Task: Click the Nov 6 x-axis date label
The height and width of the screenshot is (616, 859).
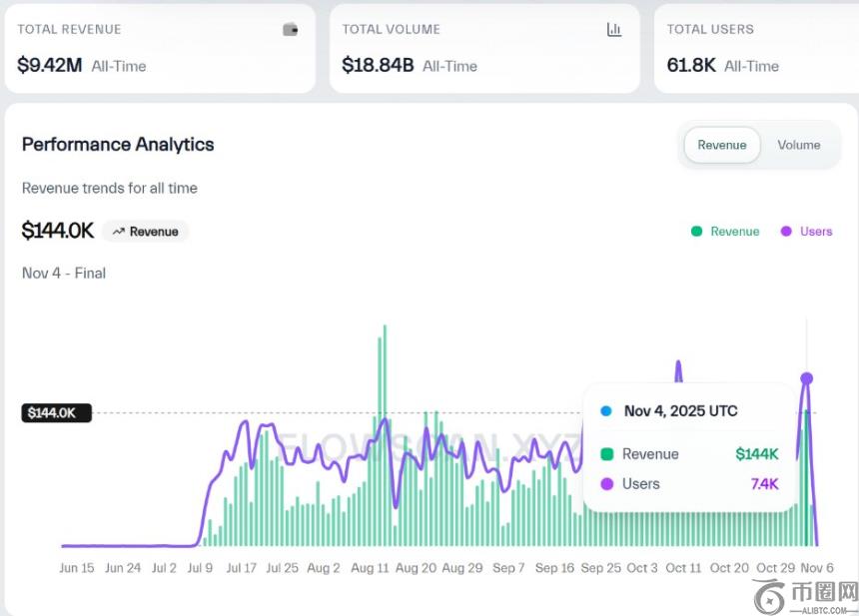Action: tap(816, 568)
